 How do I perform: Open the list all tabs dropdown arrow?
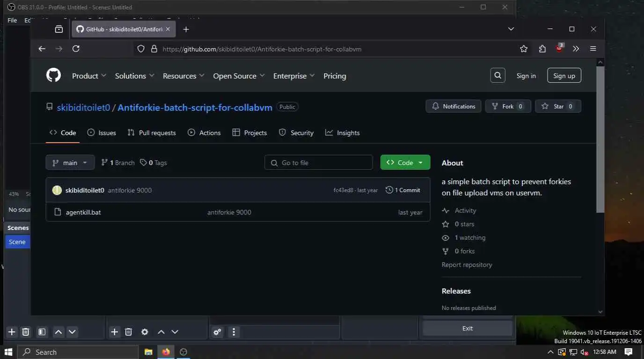(511, 29)
